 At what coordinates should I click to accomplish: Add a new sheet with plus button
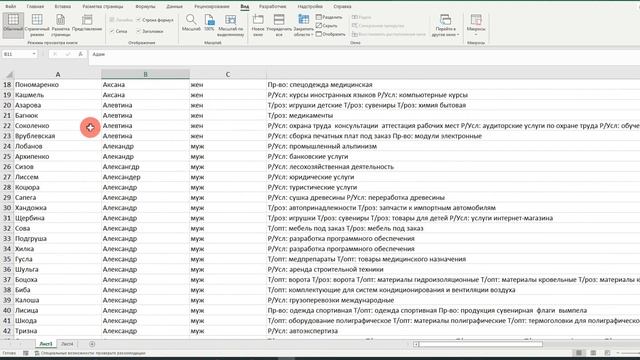pyautogui.click(x=92, y=344)
